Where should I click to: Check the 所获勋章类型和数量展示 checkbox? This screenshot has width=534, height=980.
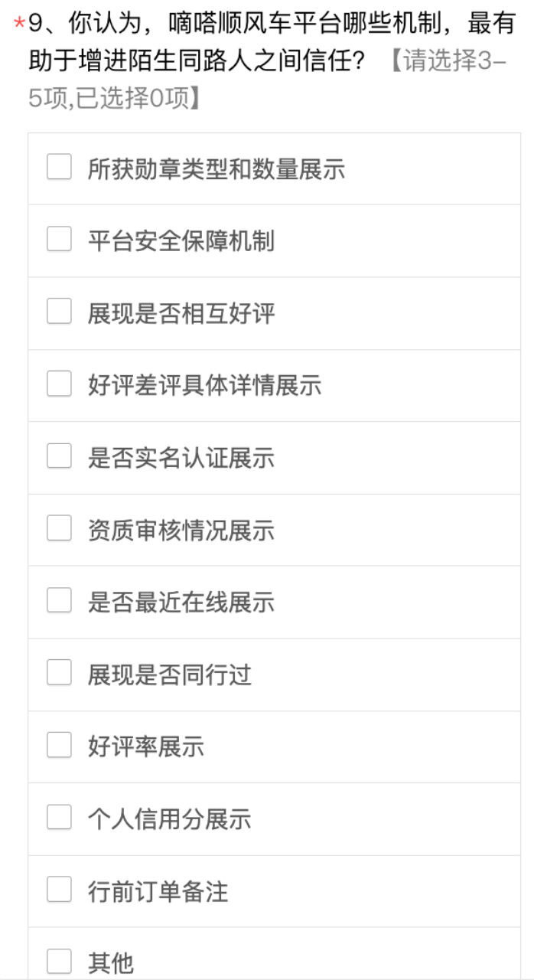point(59,167)
